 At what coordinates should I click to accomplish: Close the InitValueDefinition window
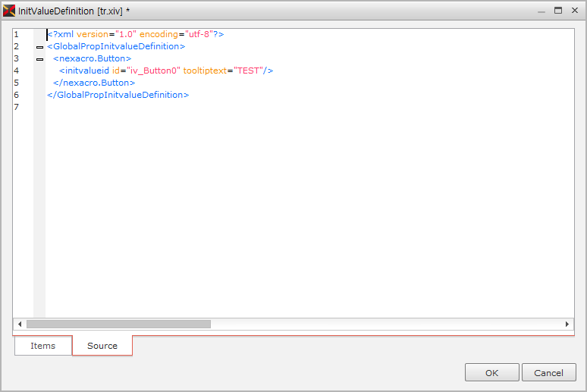[x=573, y=11]
